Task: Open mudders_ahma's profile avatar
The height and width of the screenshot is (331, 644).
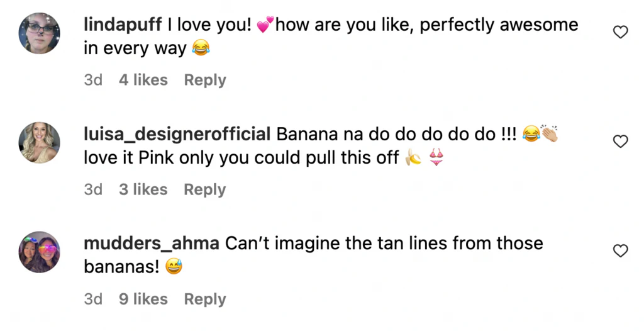Action: [40, 252]
